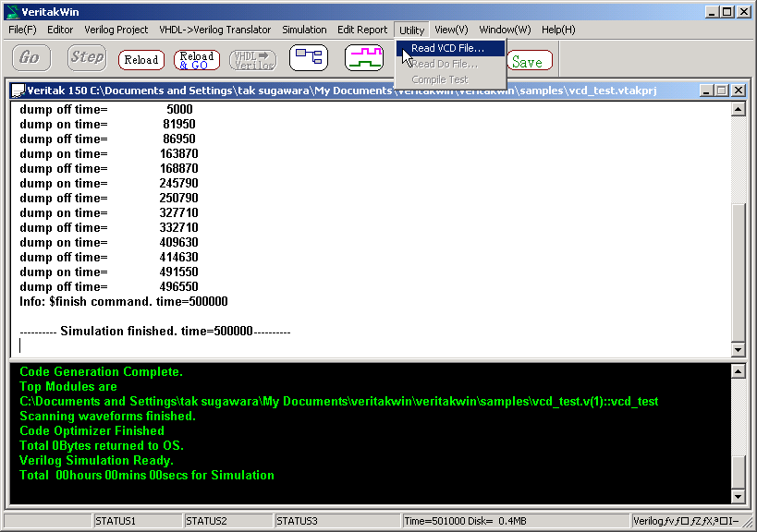The width and height of the screenshot is (757, 532).
Task: Click the 'dump off time= 5000' line
Action: tap(106, 110)
